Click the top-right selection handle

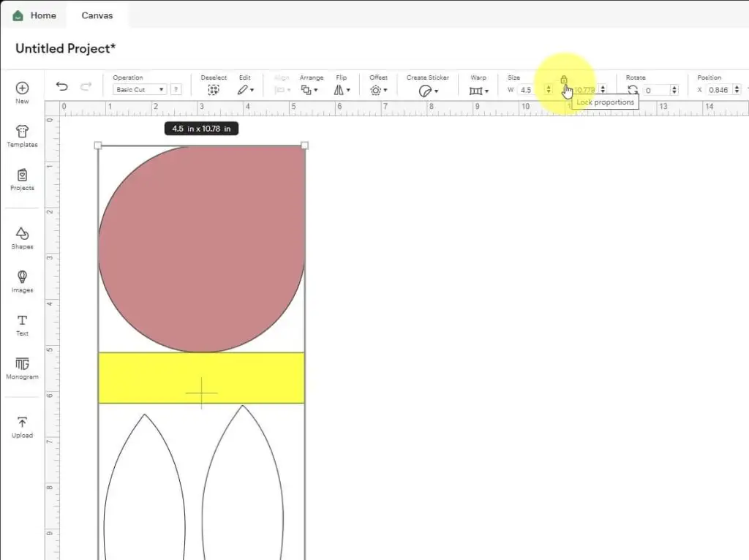click(305, 145)
